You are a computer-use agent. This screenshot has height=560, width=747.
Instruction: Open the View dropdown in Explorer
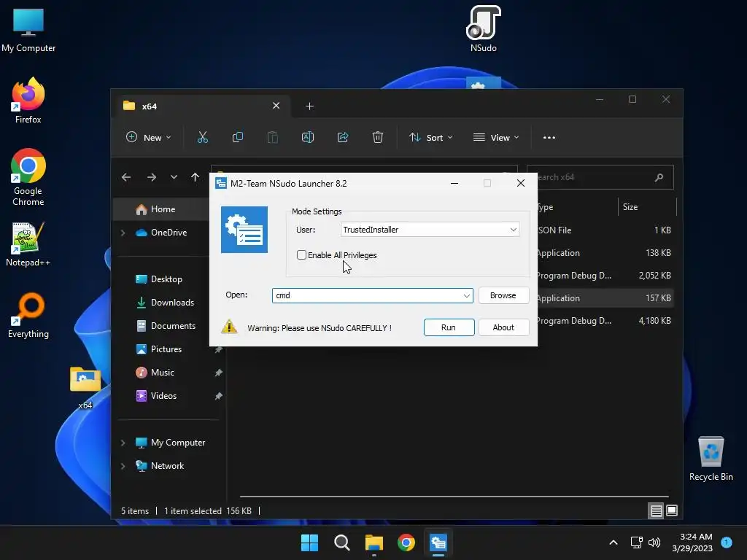tap(496, 138)
